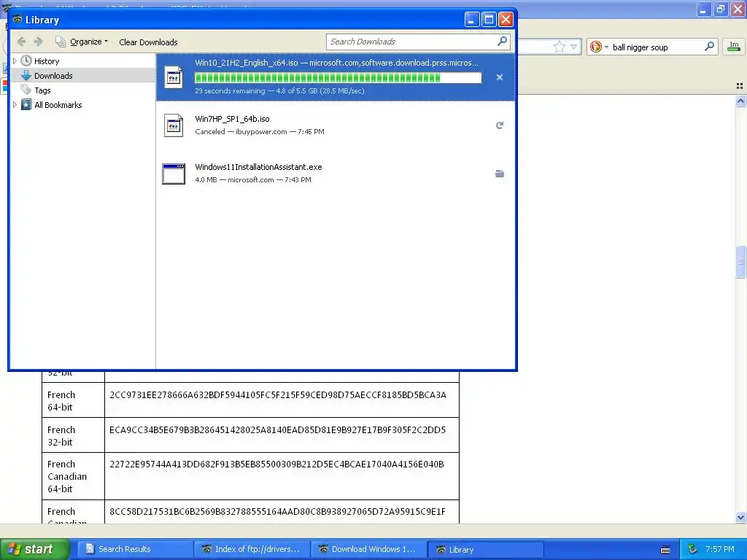The width and height of the screenshot is (747, 560).
Task: Click the keyboard tray icon
Action: point(665,550)
